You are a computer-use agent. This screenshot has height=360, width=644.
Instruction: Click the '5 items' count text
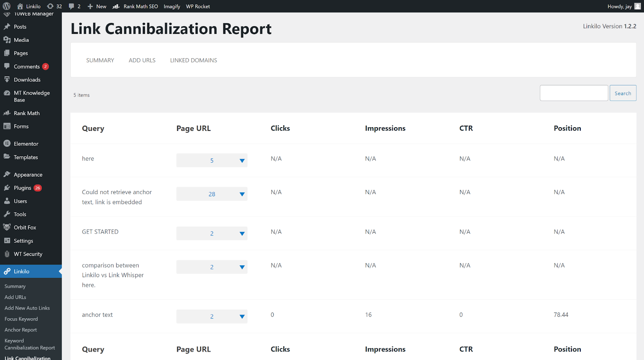[81, 95]
